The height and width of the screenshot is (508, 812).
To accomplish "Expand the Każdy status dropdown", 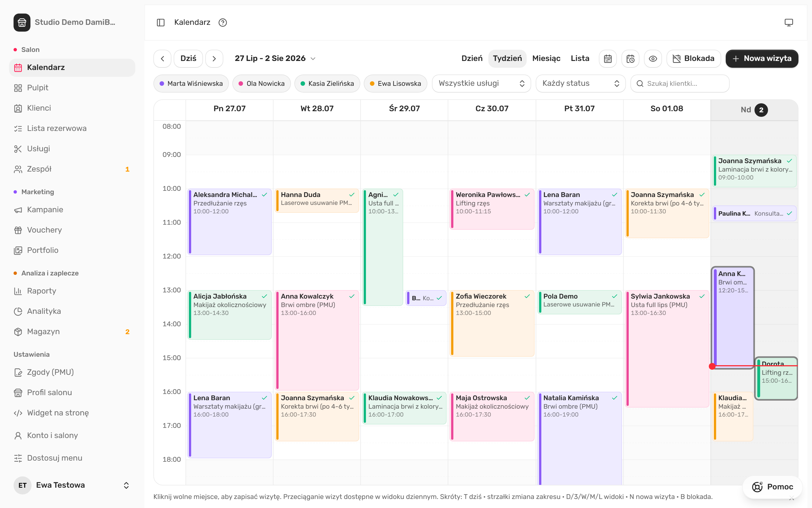I will point(581,84).
